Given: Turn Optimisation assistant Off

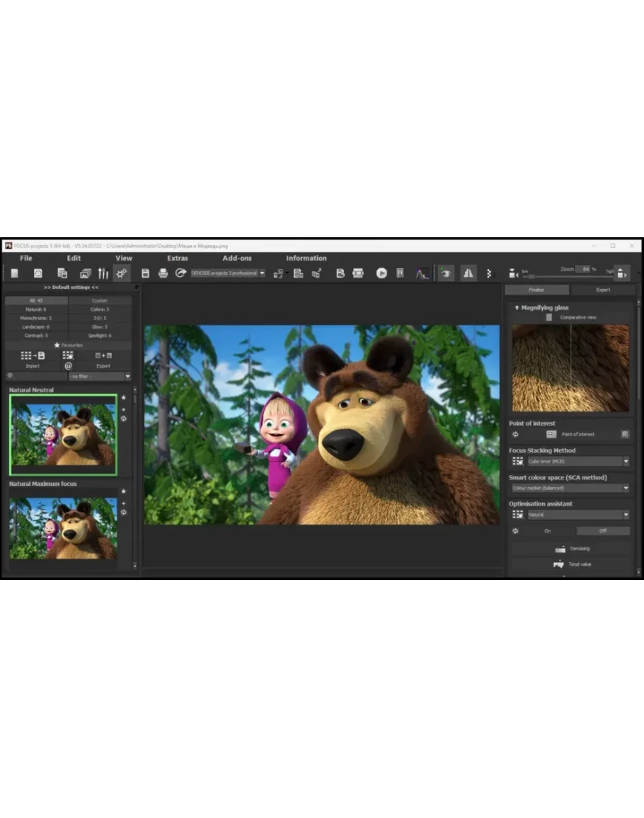Looking at the screenshot, I should [603, 531].
